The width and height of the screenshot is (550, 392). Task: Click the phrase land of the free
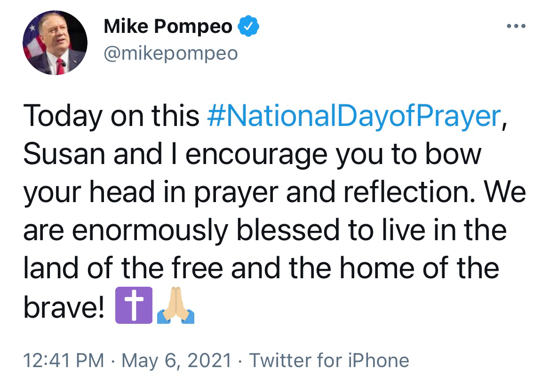click(123, 268)
